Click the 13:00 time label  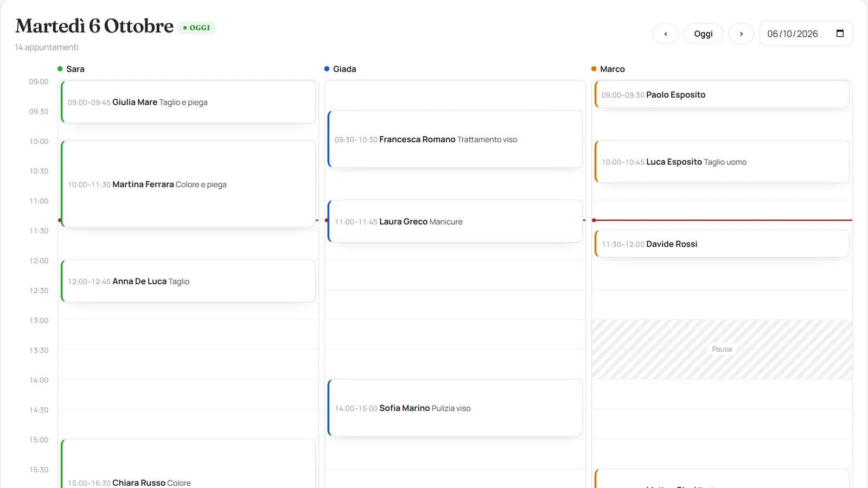click(x=39, y=320)
